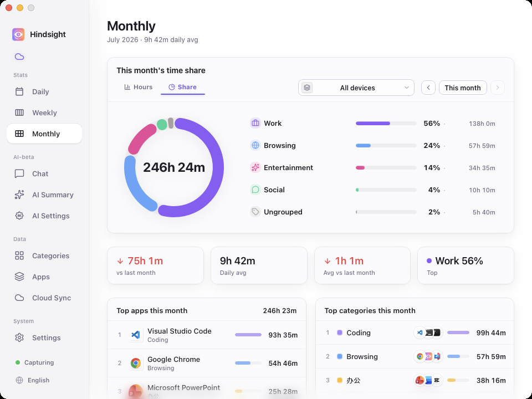Click the Apps layers icon in sidebar
This screenshot has height=399, width=532.
pos(19,277)
